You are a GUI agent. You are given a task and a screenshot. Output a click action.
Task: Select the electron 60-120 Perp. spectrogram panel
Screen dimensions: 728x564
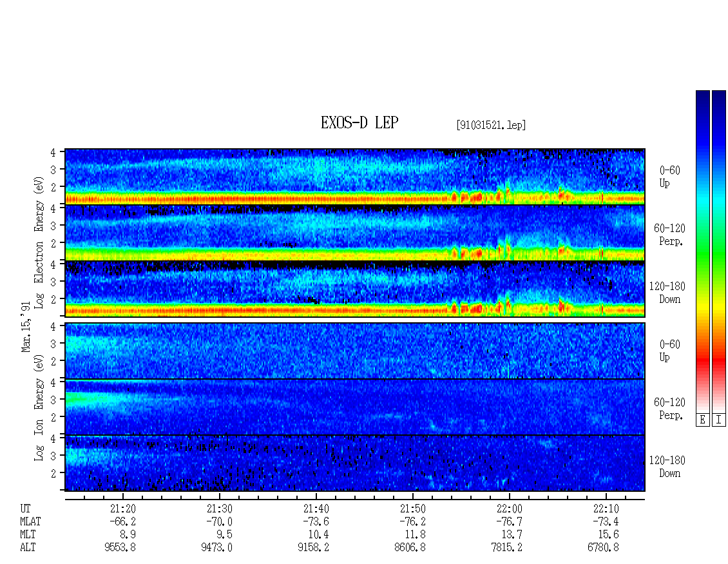click(x=355, y=233)
